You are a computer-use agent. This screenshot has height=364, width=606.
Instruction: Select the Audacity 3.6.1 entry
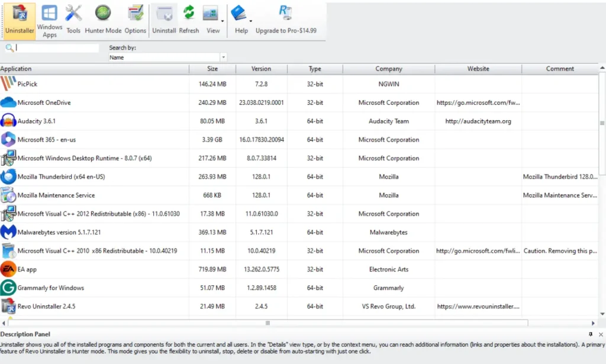pyautogui.click(x=36, y=121)
